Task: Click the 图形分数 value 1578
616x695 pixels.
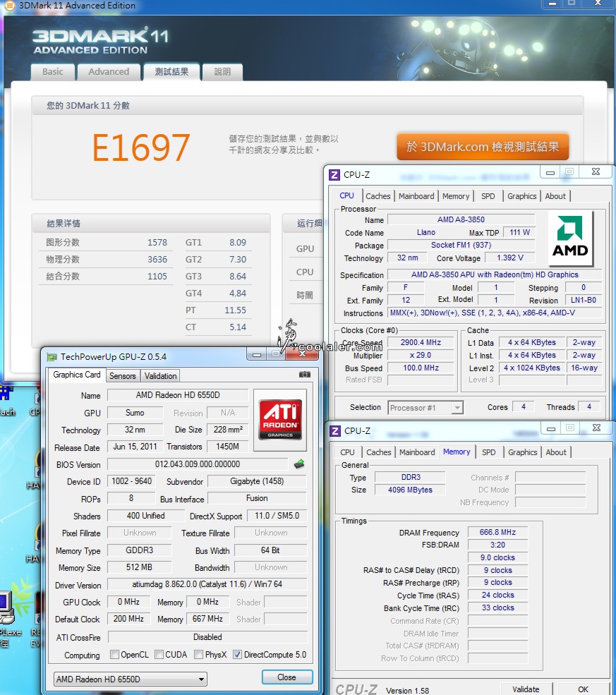Action: pos(157,243)
